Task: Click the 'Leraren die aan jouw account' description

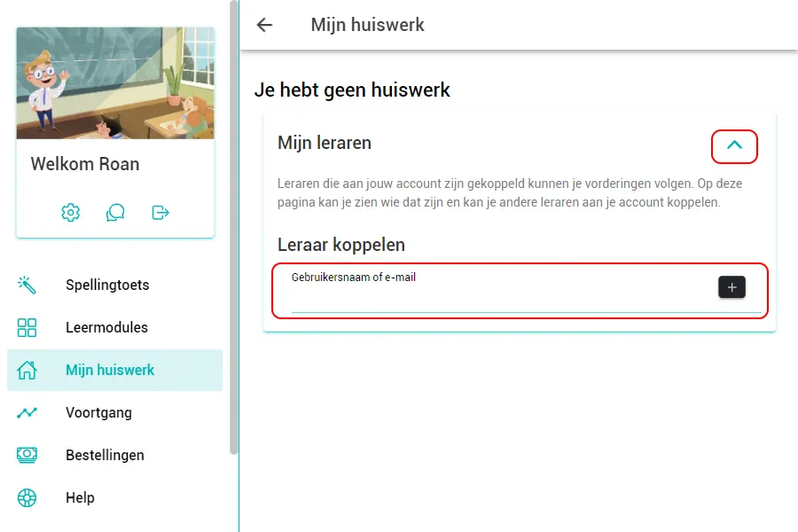Action: pyautogui.click(x=510, y=193)
